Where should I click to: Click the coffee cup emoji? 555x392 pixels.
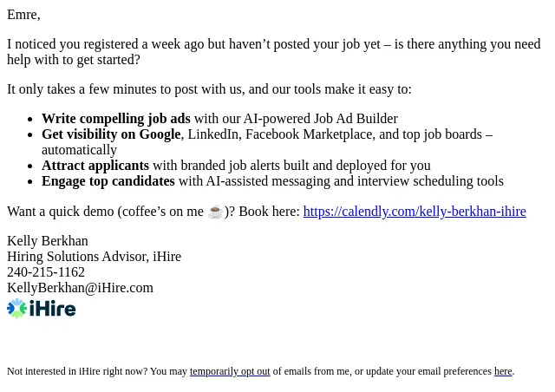coord(215,212)
